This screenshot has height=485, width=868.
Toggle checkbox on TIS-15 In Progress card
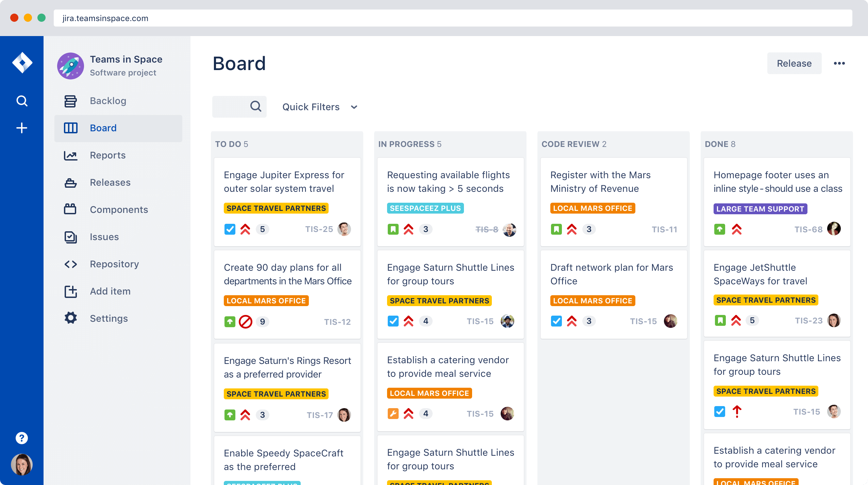[x=393, y=321]
